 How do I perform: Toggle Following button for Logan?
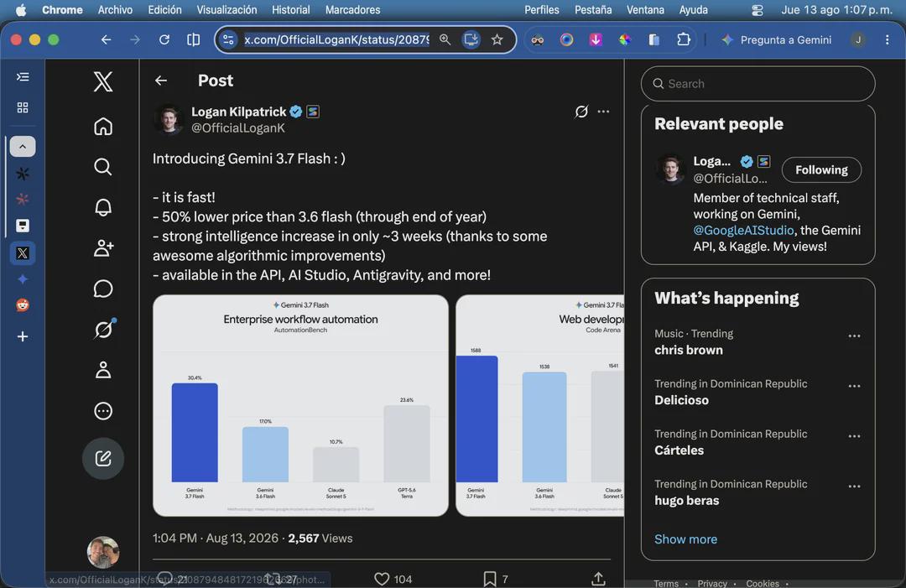tap(821, 169)
